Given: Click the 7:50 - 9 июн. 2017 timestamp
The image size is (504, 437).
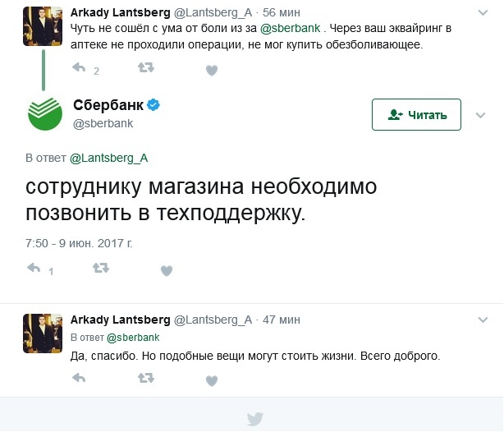Looking at the screenshot, I should point(79,243).
